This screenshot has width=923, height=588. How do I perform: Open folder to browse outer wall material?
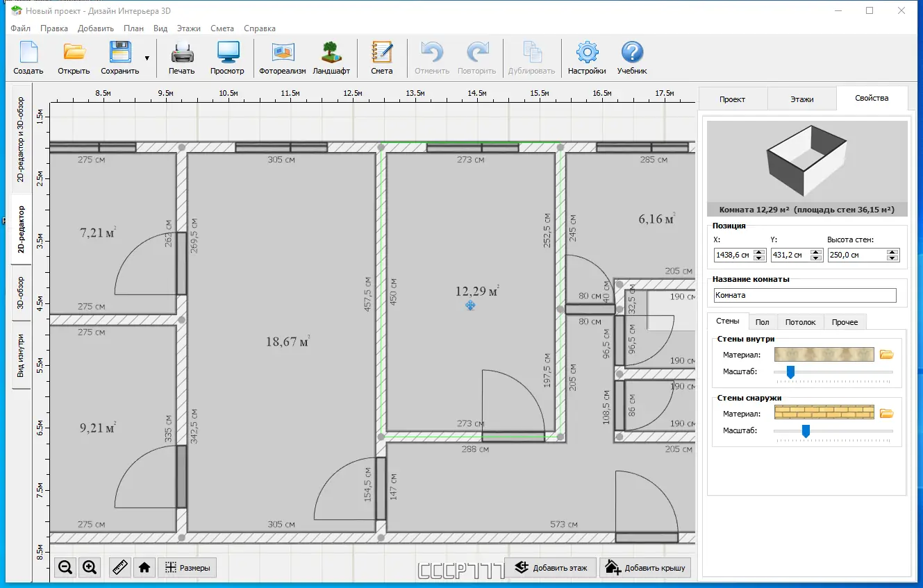(886, 414)
